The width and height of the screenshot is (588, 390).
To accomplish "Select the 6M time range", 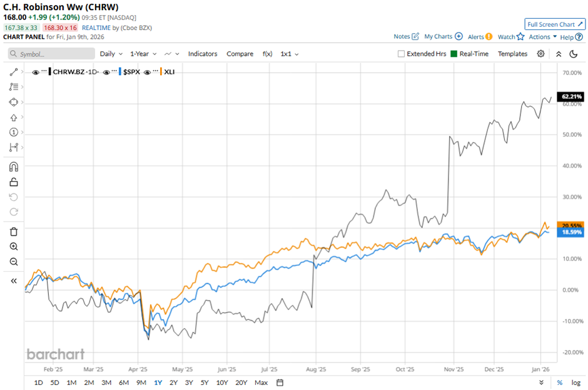I will tap(124, 382).
